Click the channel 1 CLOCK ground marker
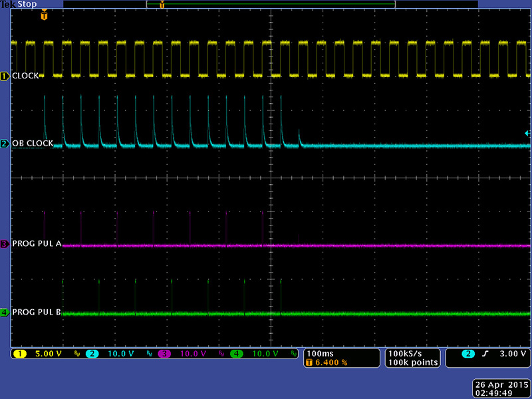The image size is (532, 399). click(x=5, y=76)
